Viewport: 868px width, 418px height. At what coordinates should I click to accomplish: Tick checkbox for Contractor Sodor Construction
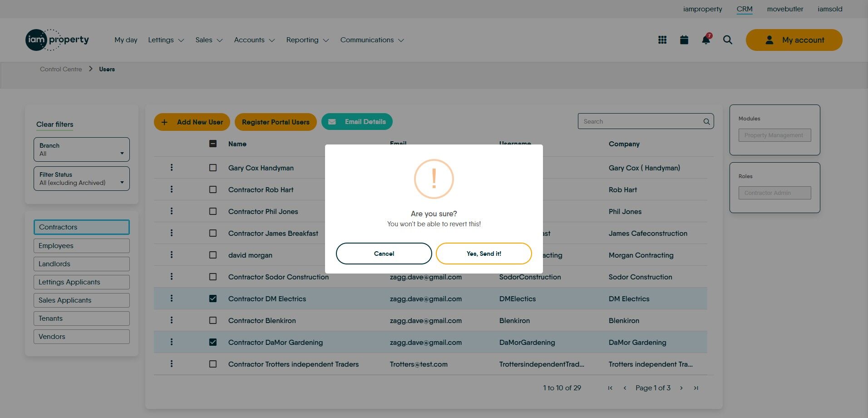pyautogui.click(x=213, y=277)
